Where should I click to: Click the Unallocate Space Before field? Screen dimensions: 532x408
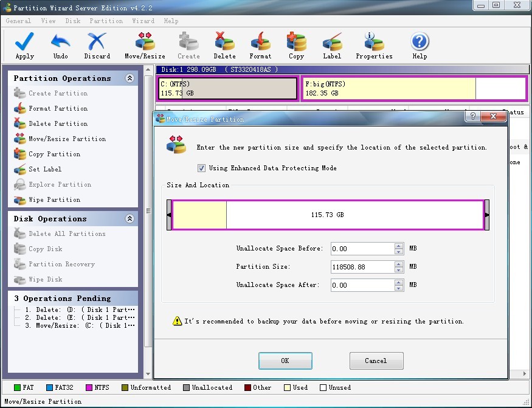click(362, 249)
